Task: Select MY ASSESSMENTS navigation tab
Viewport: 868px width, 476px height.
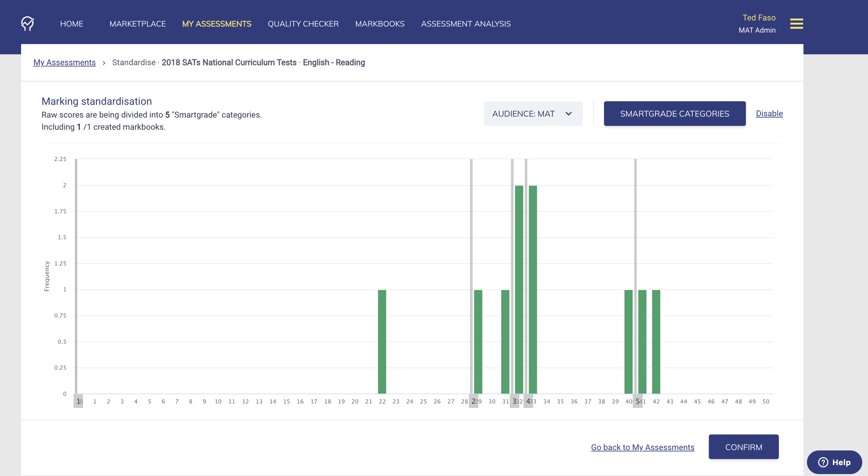Action: [x=217, y=24]
